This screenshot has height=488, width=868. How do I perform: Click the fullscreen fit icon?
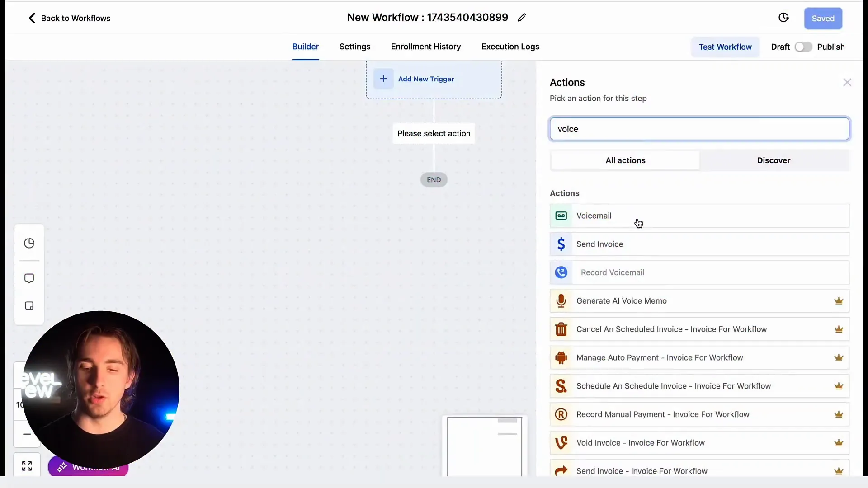(27, 466)
